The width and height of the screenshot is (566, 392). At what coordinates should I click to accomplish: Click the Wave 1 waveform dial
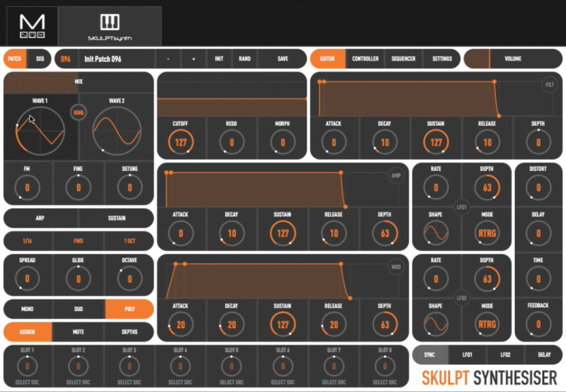[40, 131]
